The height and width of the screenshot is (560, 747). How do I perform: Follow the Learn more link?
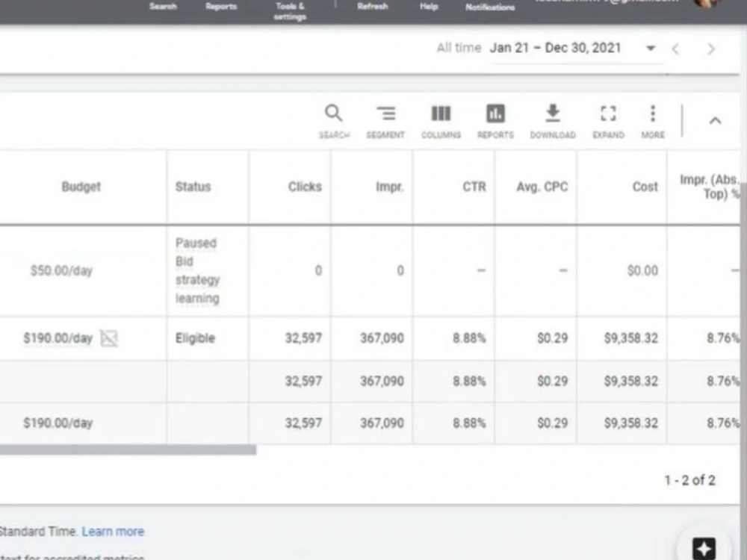coord(113,532)
